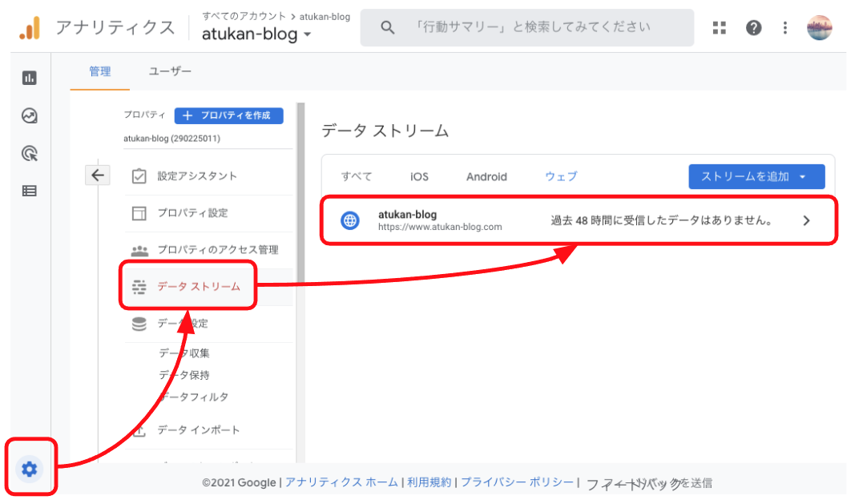The image size is (867, 504).
Task: Click the すべてのアカウント breadcrumb
Action: click(244, 16)
